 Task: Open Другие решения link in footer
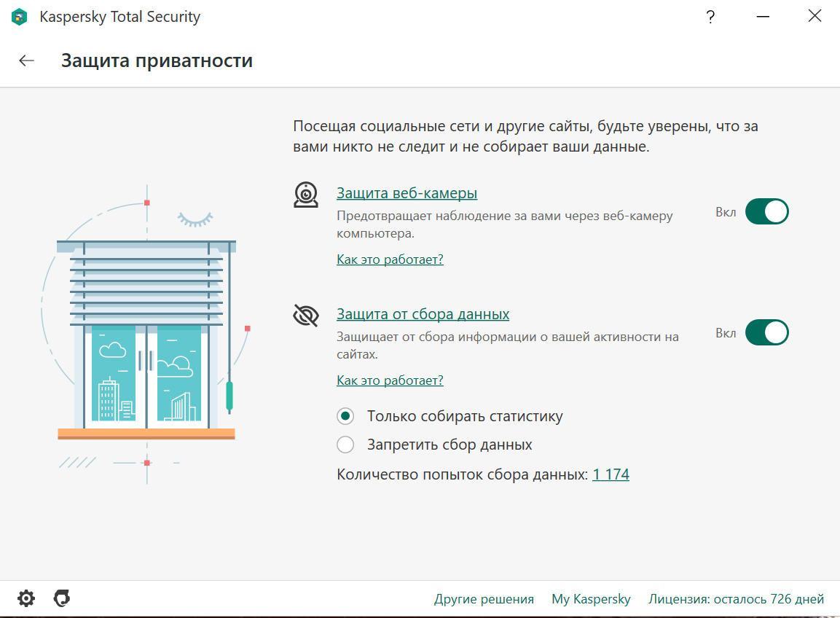(x=484, y=599)
